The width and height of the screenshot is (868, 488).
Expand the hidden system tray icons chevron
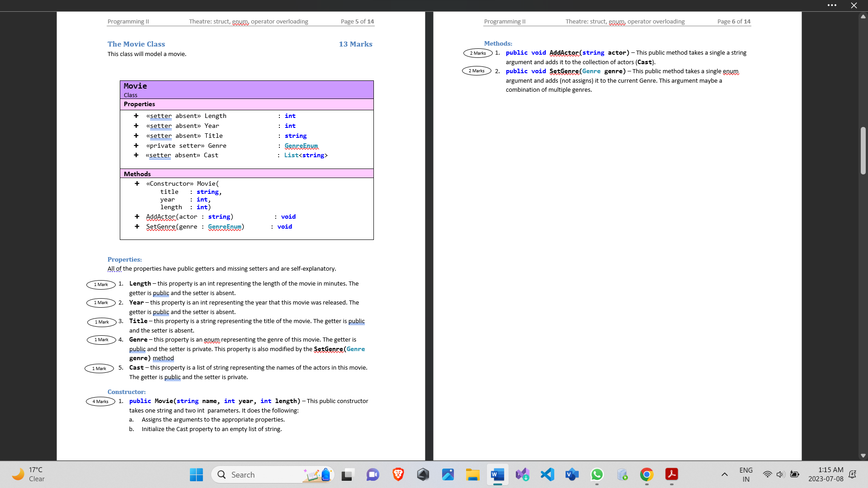tap(724, 474)
